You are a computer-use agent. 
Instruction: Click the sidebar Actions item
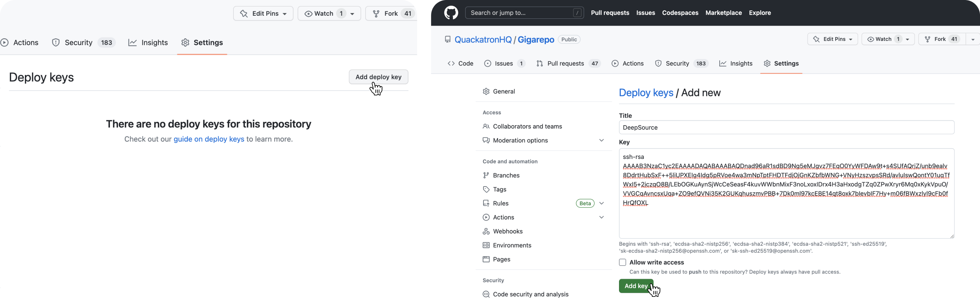tap(503, 218)
